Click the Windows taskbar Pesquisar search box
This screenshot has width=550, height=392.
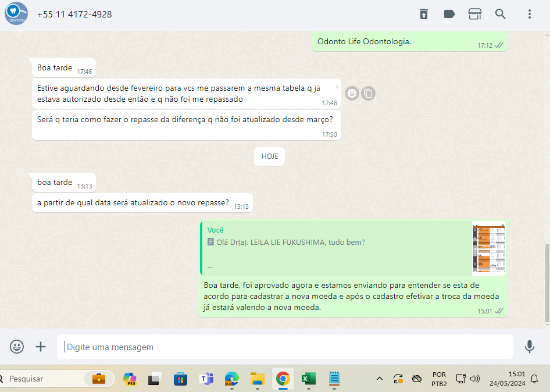56,379
